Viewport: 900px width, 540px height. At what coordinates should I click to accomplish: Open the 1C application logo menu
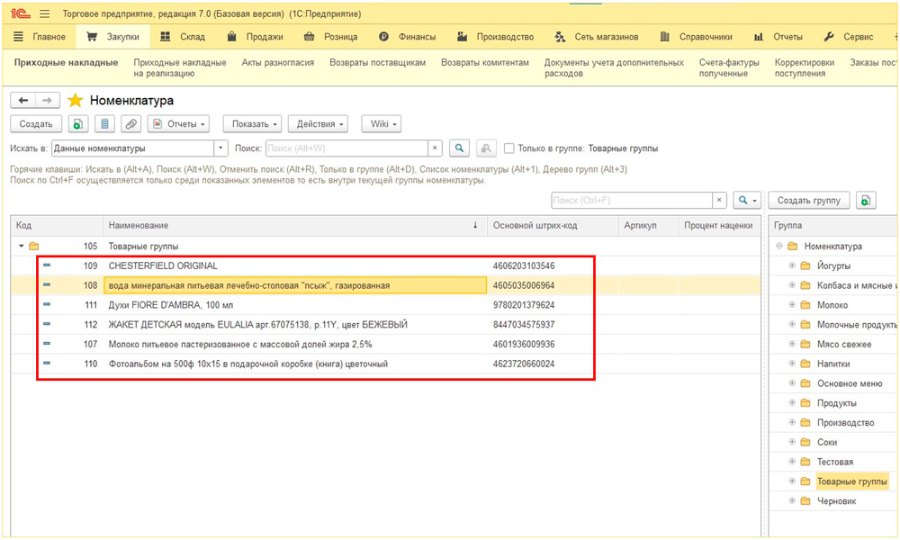[x=20, y=13]
